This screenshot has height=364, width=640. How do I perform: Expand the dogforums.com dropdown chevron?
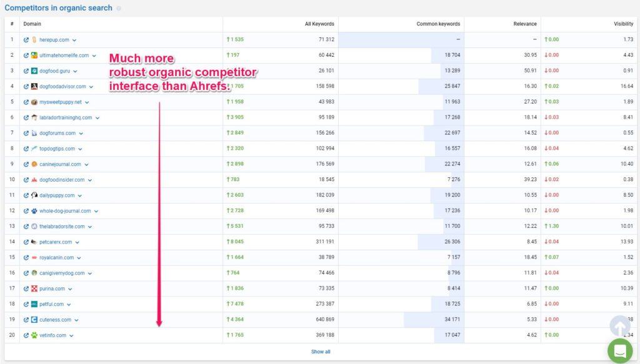pyautogui.click(x=81, y=134)
